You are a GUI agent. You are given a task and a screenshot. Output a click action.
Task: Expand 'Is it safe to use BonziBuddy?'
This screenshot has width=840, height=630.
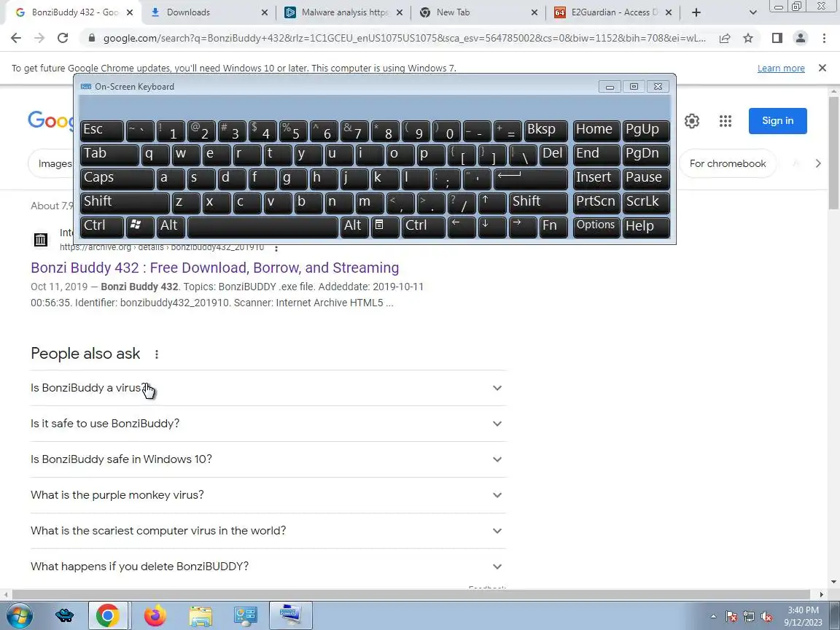click(x=268, y=424)
